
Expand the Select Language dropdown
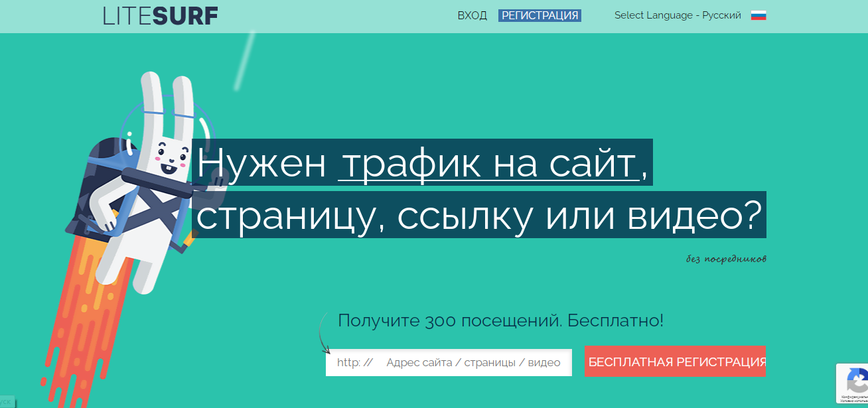coord(677,15)
